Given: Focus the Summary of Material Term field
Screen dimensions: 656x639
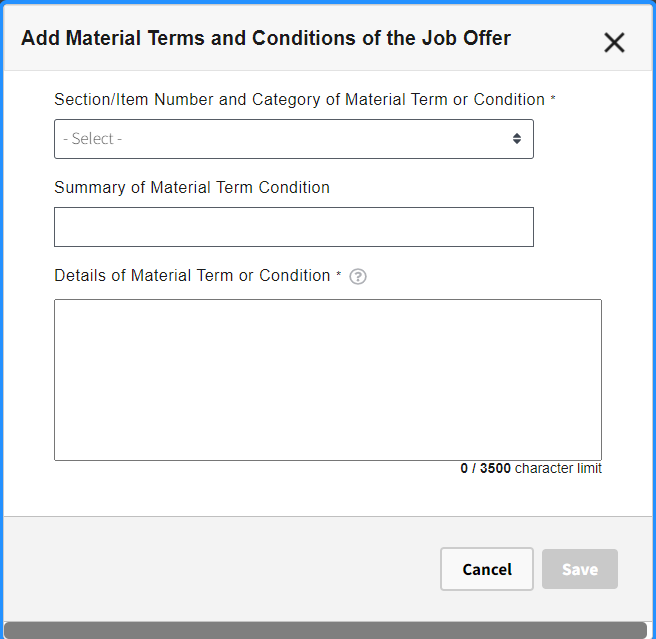Looking at the screenshot, I should click(x=293, y=227).
